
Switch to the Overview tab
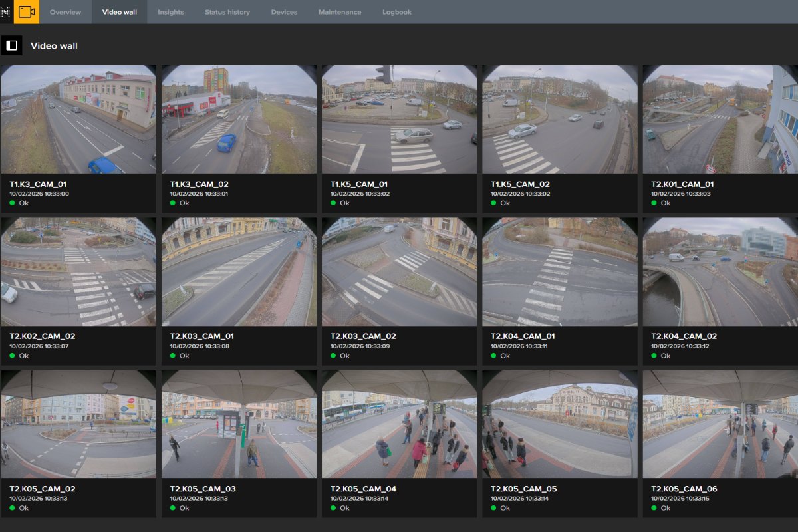tap(65, 11)
